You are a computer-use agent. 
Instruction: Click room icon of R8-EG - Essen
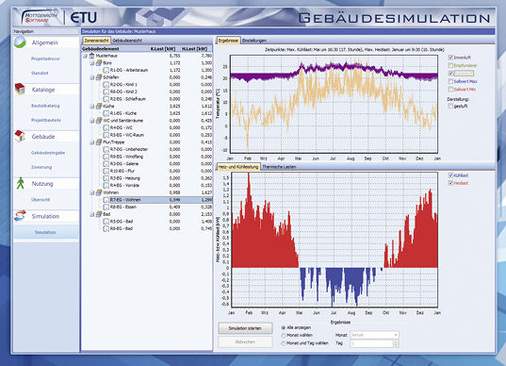[106, 207]
